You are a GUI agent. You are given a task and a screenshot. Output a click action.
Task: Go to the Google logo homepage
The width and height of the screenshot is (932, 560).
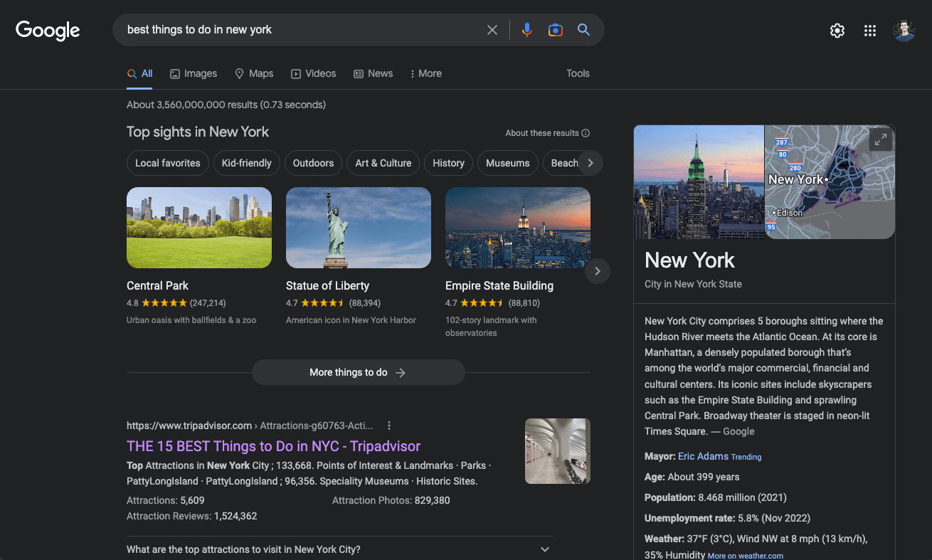click(48, 31)
